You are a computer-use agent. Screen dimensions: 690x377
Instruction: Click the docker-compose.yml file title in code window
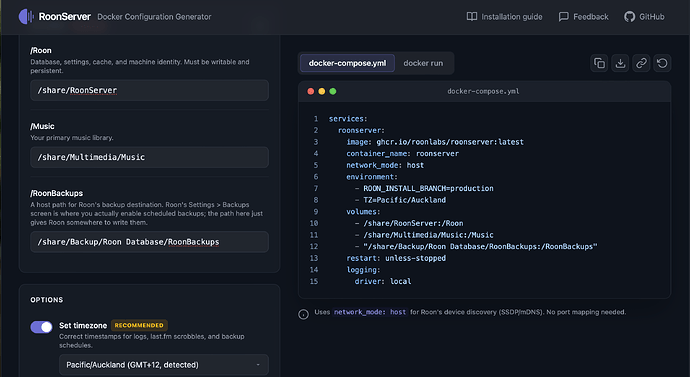tap(483, 92)
